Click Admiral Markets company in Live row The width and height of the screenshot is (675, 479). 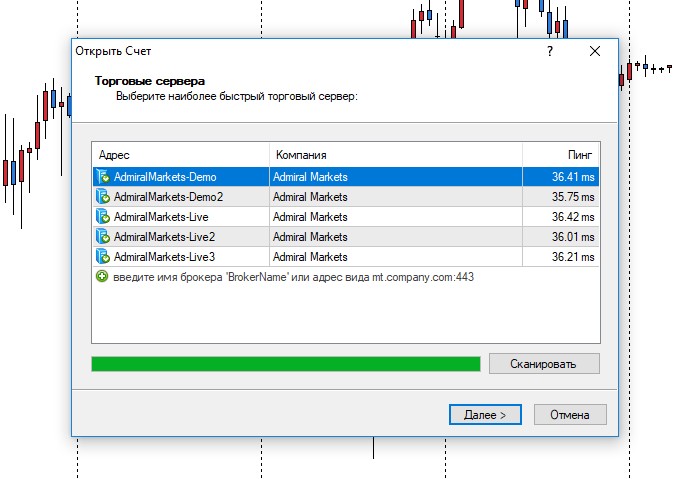pos(310,216)
